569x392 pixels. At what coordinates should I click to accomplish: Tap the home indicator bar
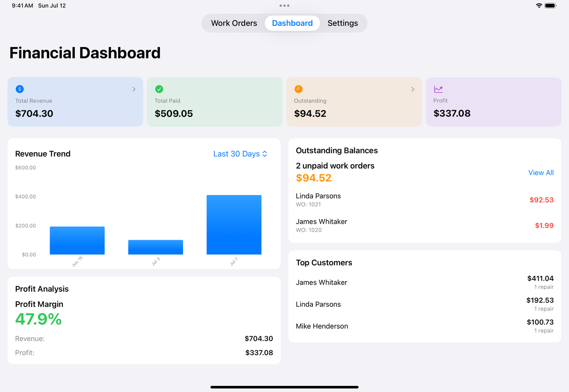coord(284,387)
